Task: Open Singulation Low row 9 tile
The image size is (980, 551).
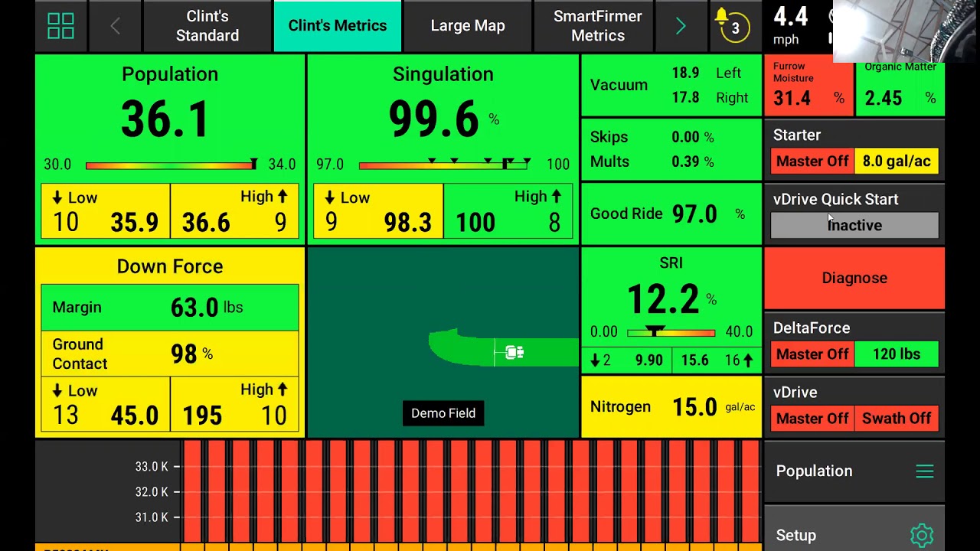Action: click(x=378, y=211)
